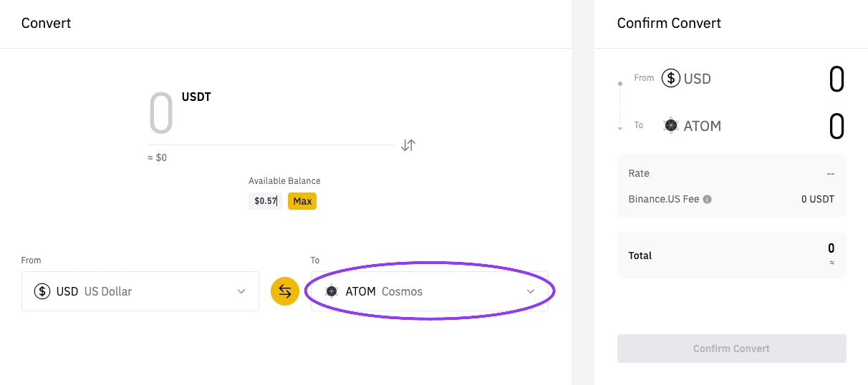Click the Rate row in summary
This screenshot has height=385, width=868.
coord(731,173)
